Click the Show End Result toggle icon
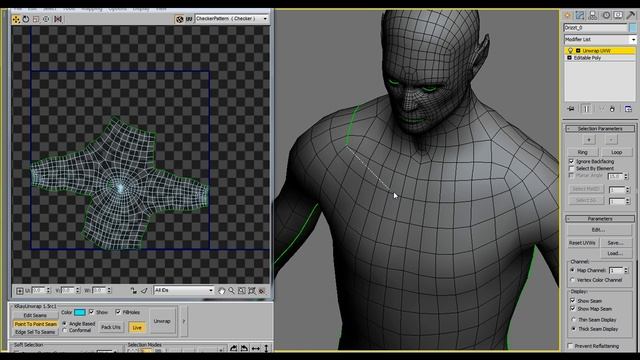This screenshot has height=360, width=640. pyautogui.click(x=586, y=109)
